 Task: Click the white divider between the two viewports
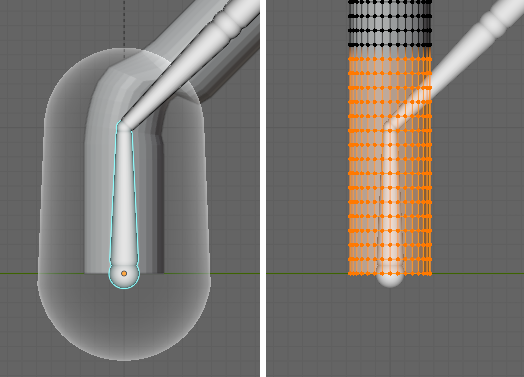tap(263, 188)
